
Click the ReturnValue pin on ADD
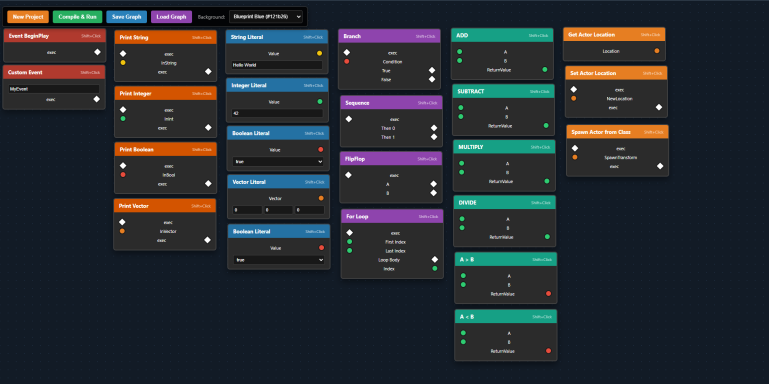[545, 70]
